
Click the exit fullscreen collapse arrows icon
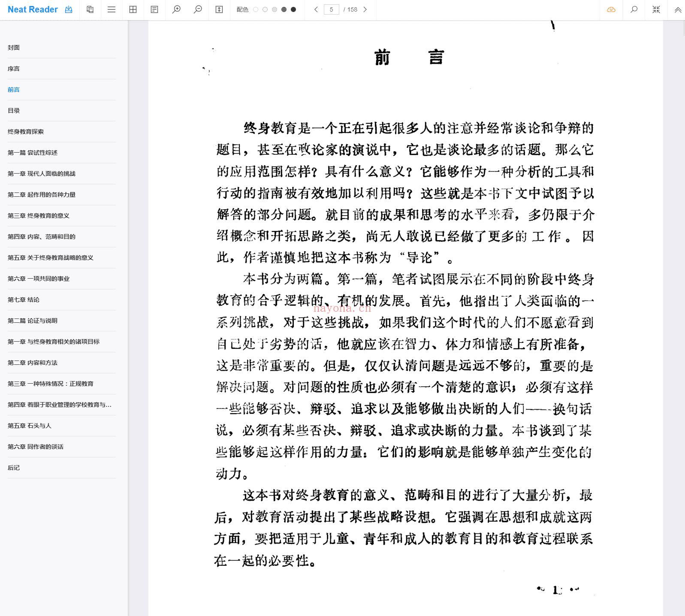(x=656, y=9)
